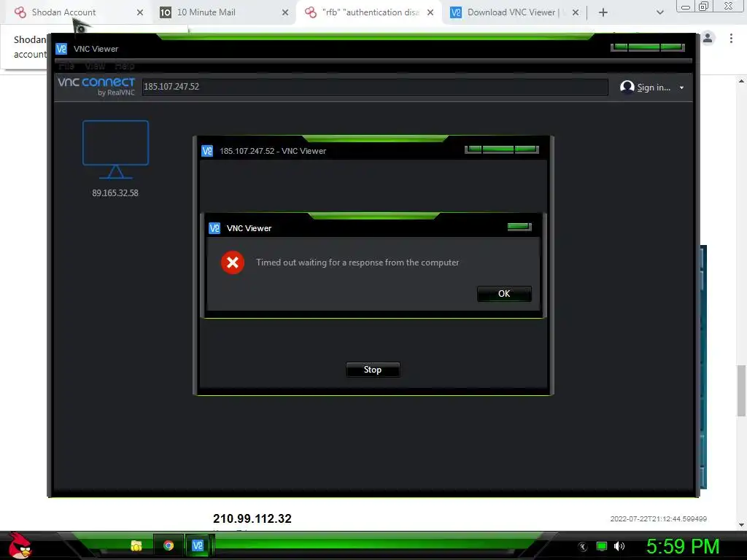Open the tab search chevron dropdown

coord(659,12)
